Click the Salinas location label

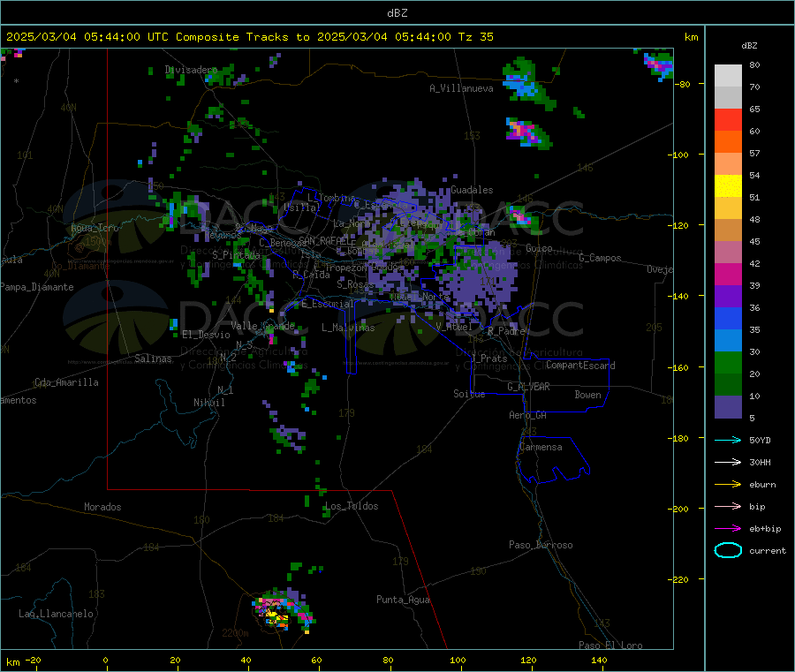tap(153, 359)
